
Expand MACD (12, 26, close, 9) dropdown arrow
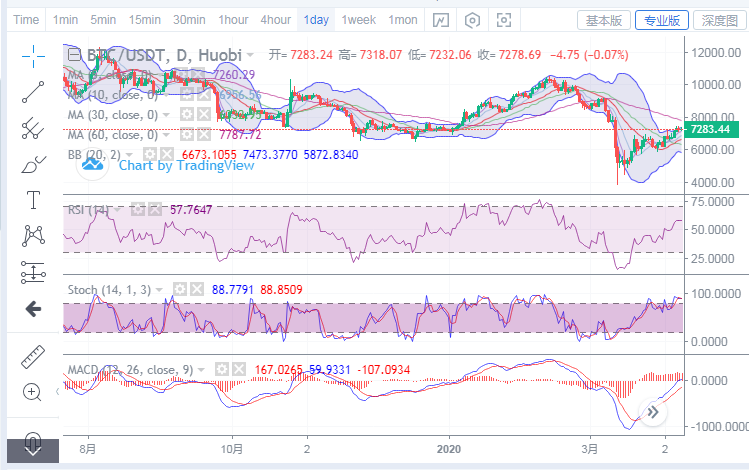point(201,370)
